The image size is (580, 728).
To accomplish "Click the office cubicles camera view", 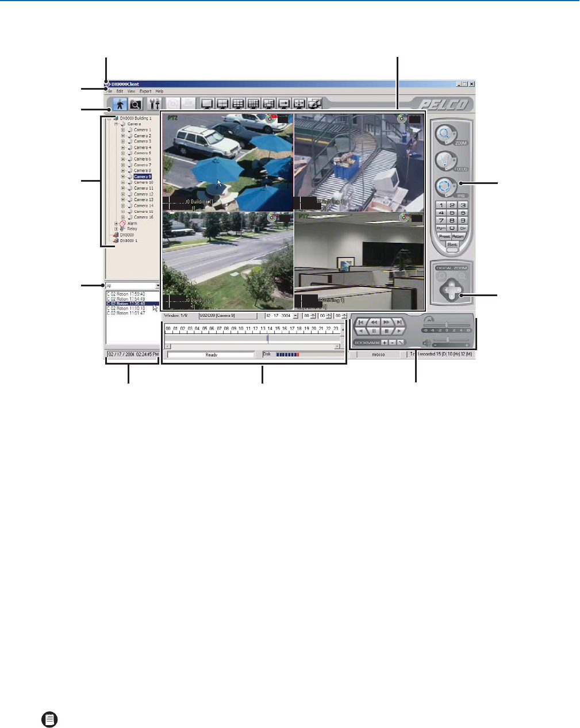I will (x=359, y=260).
